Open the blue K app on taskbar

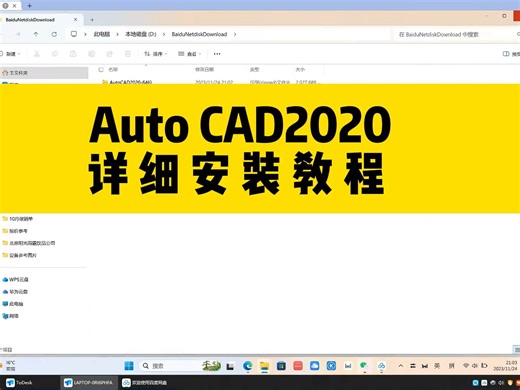pos(331,366)
